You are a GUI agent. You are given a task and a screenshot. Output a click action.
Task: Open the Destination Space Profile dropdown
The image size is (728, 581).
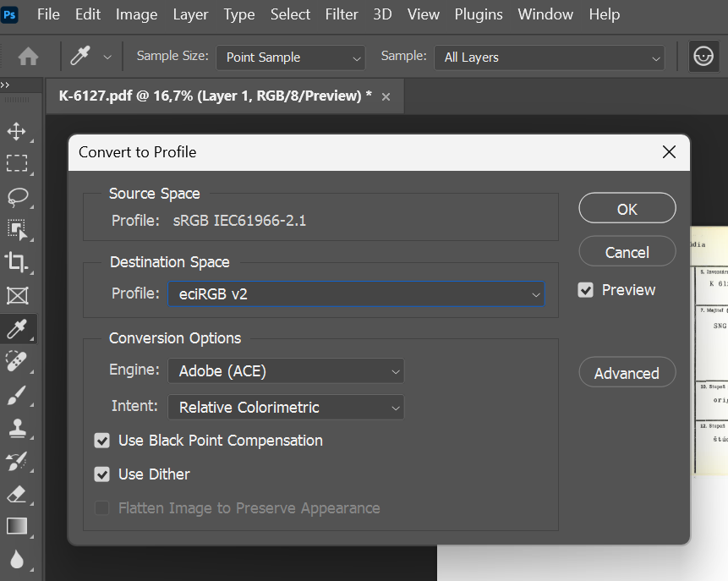[356, 294]
